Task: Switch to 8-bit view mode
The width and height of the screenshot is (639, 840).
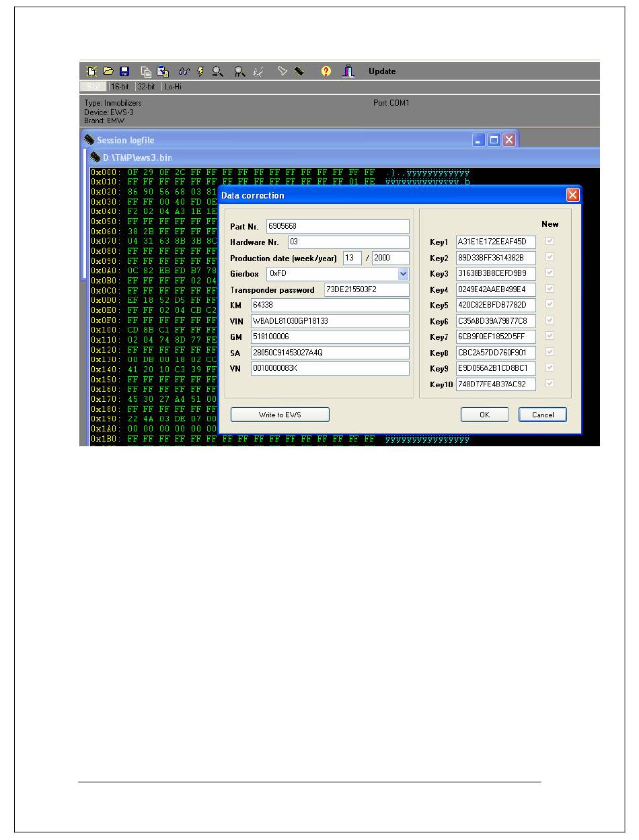Action: pyautogui.click(x=93, y=87)
